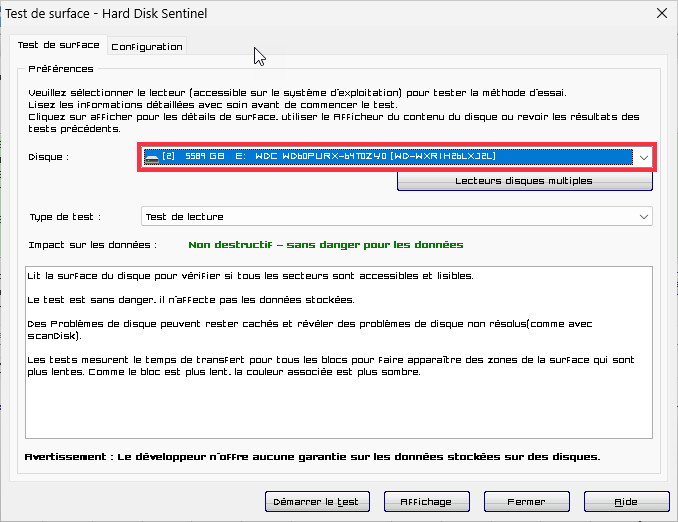Screen dimensions: 678x522
Task: Close the Test de surface window
Action: [x=659, y=13]
